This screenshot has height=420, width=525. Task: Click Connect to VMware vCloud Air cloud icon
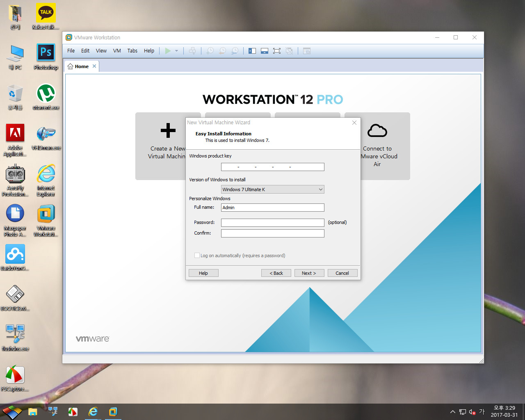pyautogui.click(x=377, y=130)
